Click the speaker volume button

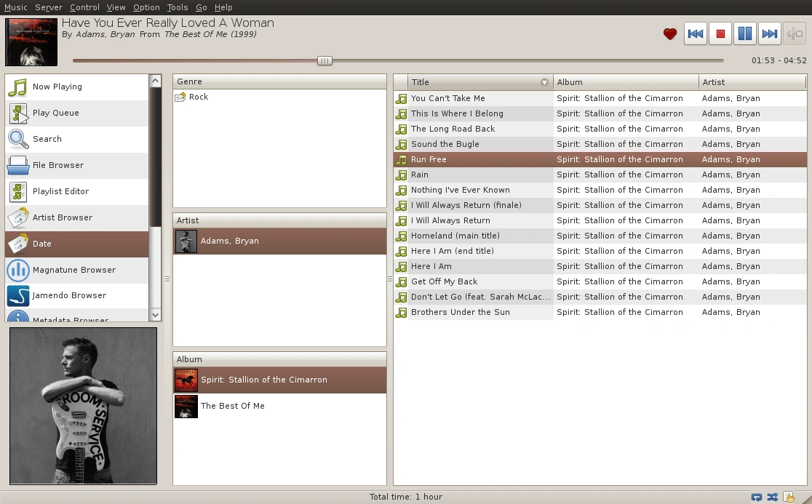click(795, 34)
